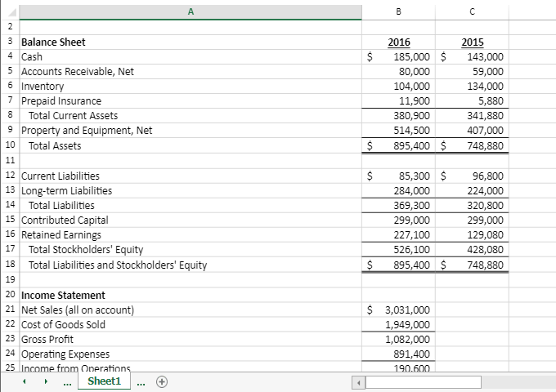
Task: Go to next sheet tab arrow
Action: (x=46, y=381)
